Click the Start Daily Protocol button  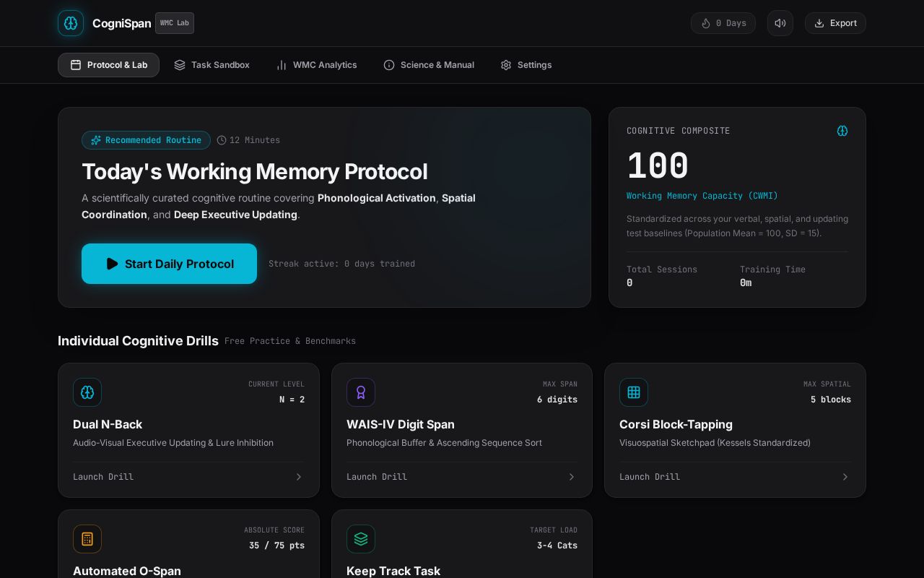(169, 264)
